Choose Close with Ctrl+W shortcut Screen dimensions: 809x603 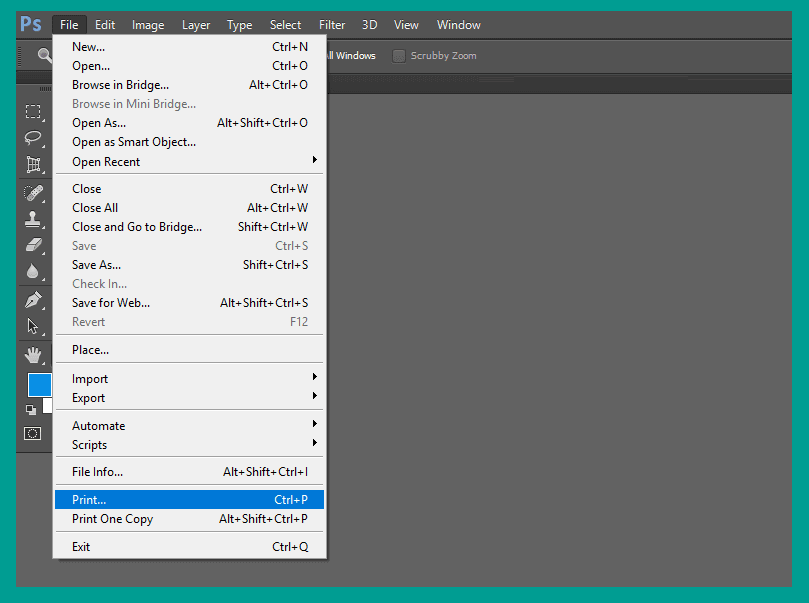point(189,189)
